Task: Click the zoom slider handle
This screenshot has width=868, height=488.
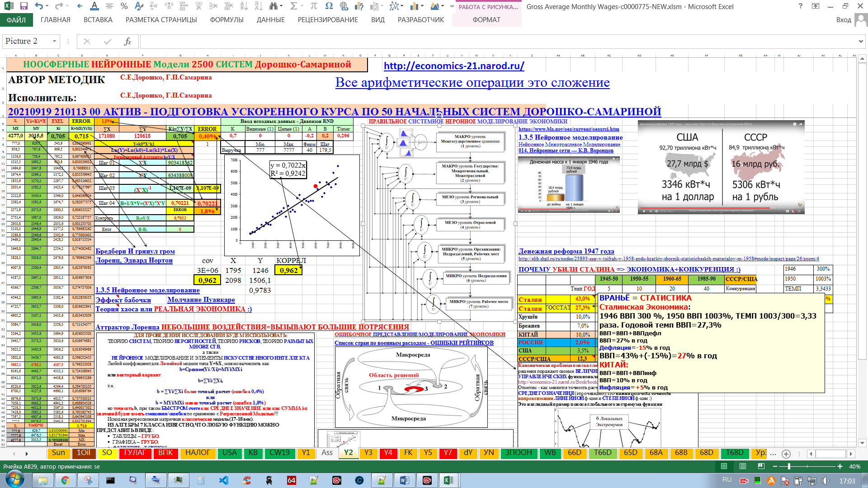Action: pos(789,466)
